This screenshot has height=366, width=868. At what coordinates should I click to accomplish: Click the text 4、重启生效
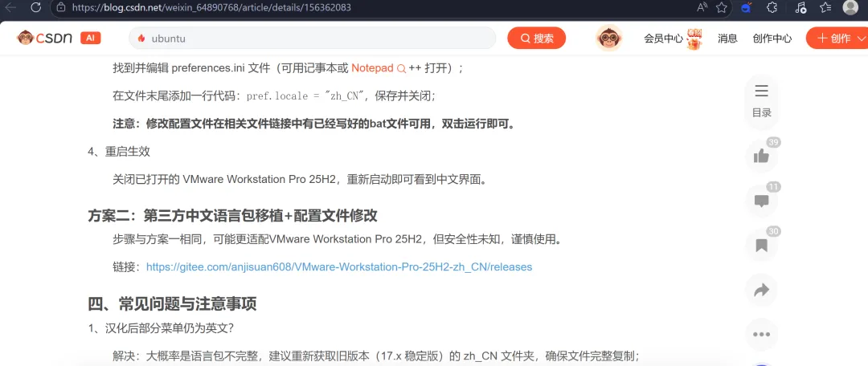click(x=119, y=152)
